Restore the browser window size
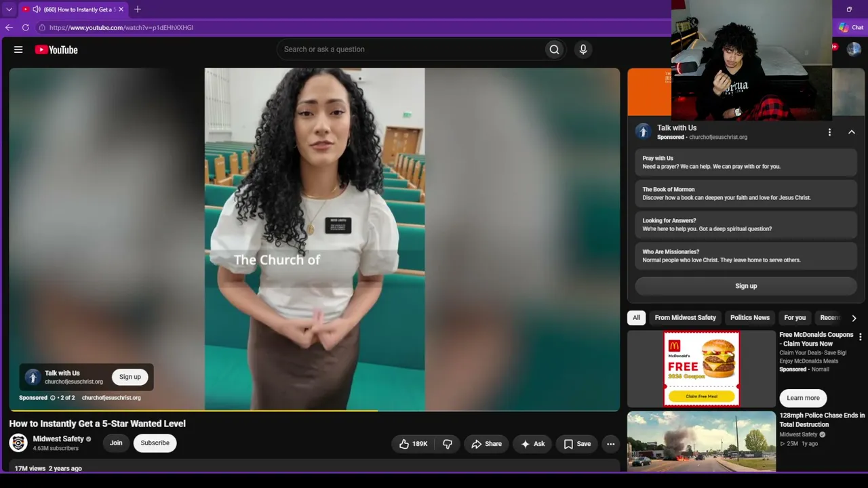 849,9
